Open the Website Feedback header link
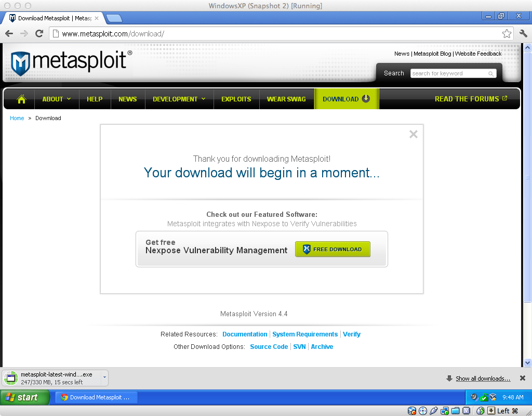532x416 pixels. pos(478,54)
